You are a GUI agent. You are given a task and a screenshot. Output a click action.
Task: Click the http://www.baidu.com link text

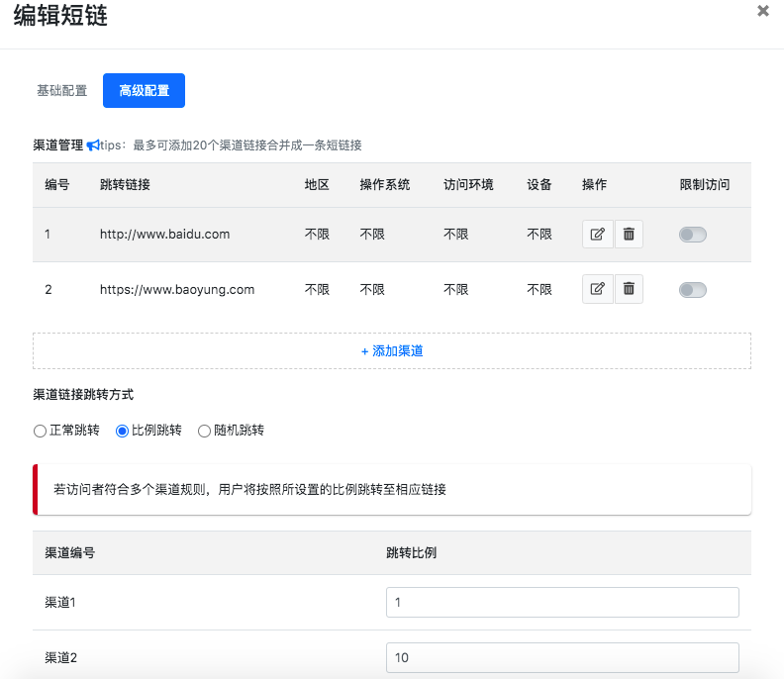[164, 235]
